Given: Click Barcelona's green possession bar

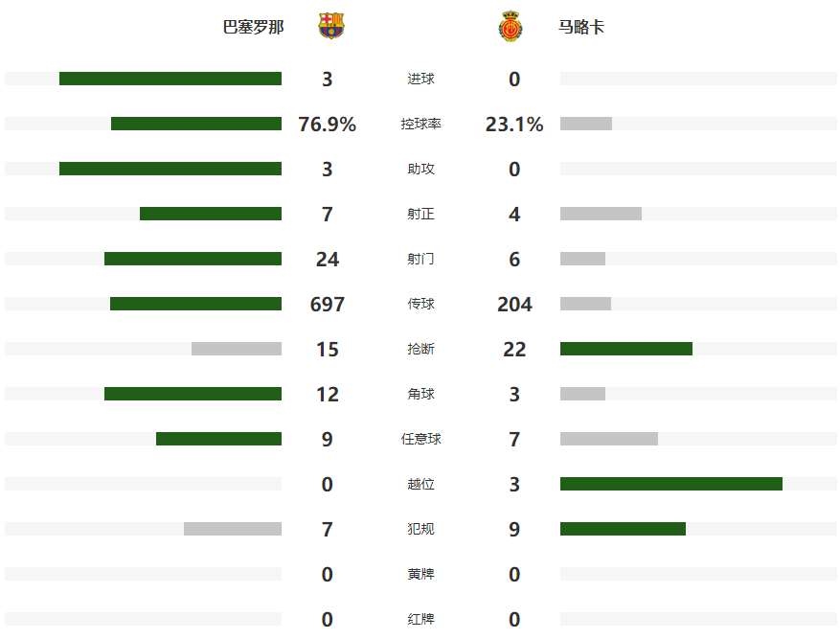Looking at the screenshot, I should coord(196,124).
